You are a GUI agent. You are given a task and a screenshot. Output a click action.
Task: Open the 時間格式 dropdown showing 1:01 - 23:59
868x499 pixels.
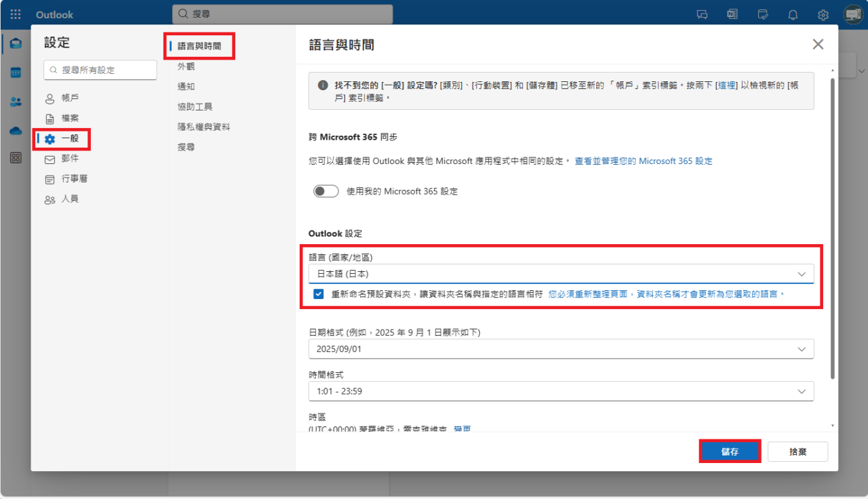[x=561, y=391]
